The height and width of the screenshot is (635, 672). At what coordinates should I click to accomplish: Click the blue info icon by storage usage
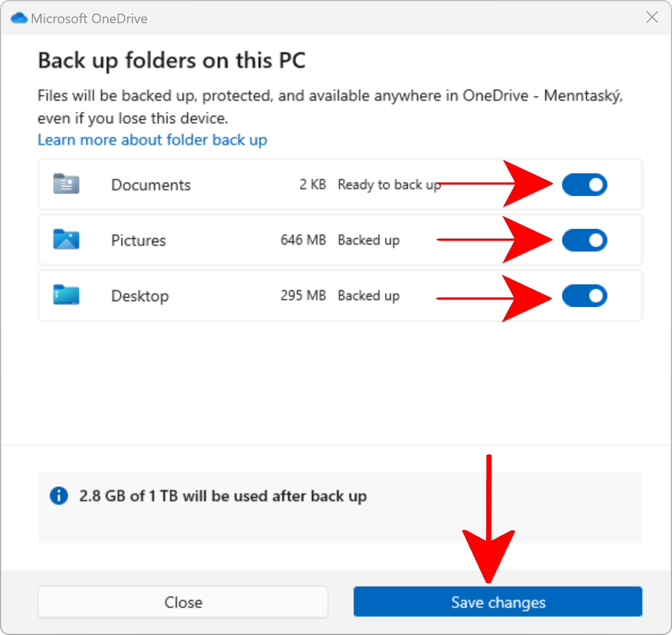pyautogui.click(x=59, y=496)
